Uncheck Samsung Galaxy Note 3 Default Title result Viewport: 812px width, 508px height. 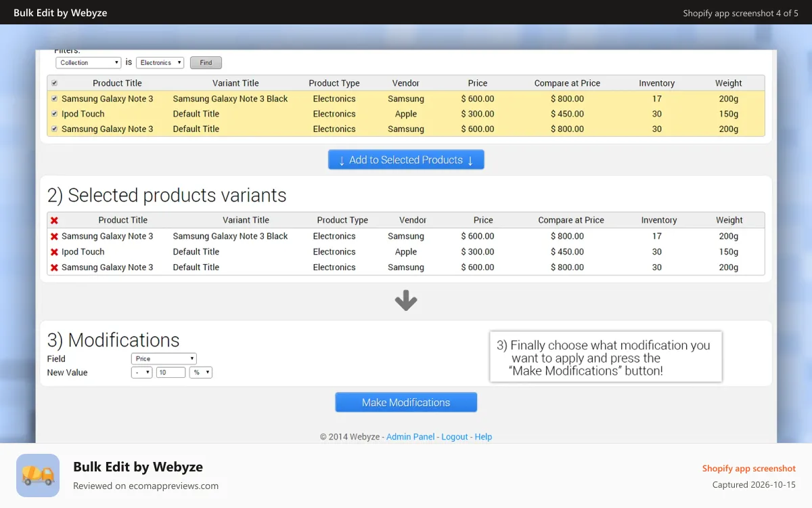pos(54,129)
